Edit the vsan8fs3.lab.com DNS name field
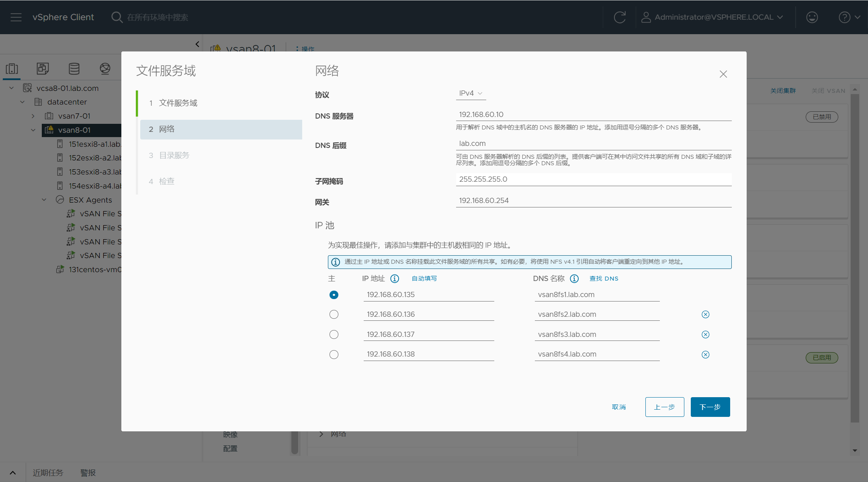 [597, 334]
